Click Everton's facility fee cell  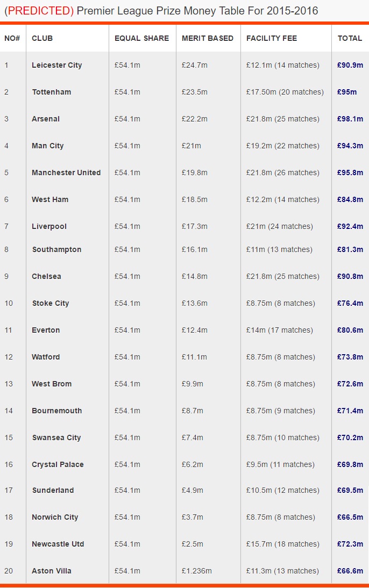279,330
